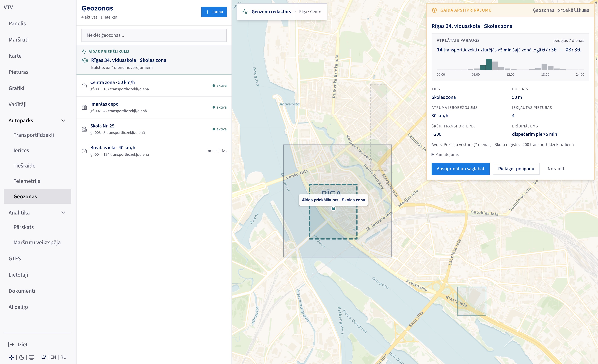This screenshot has width=598, height=364.
Task: Click the tallest teal histogram bar
Action: 489,64
